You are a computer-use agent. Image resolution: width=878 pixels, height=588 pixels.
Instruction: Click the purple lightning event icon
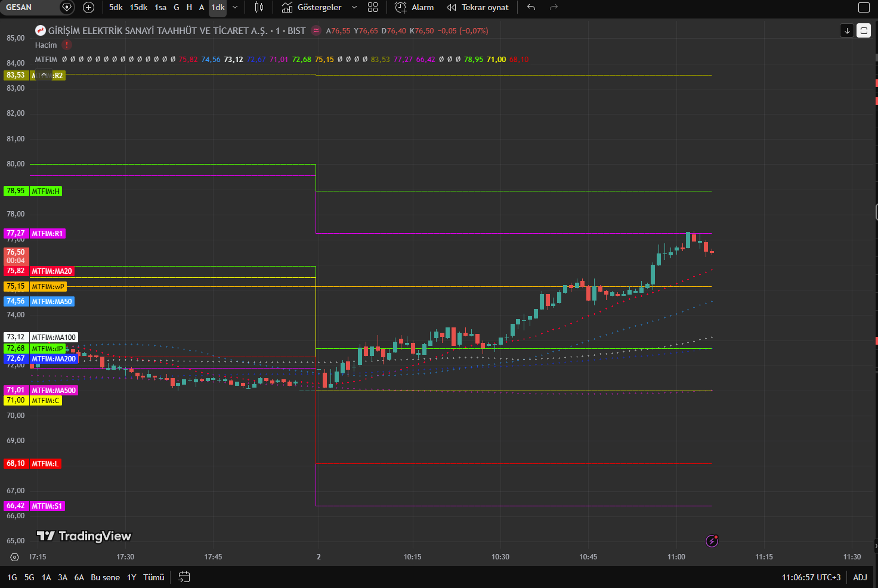coord(712,541)
